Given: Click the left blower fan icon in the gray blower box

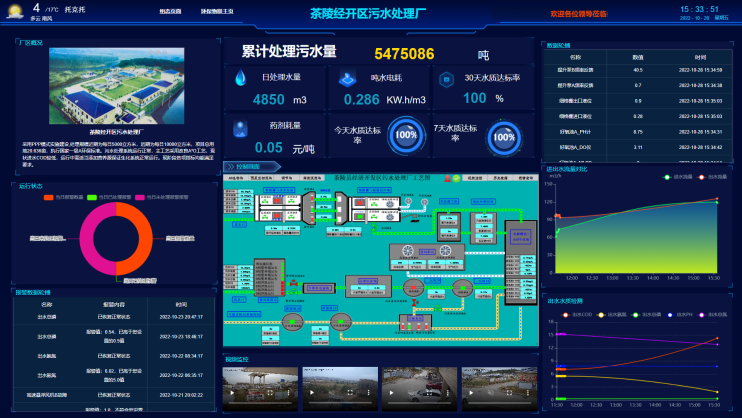Looking at the screenshot, I should click(408, 251).
